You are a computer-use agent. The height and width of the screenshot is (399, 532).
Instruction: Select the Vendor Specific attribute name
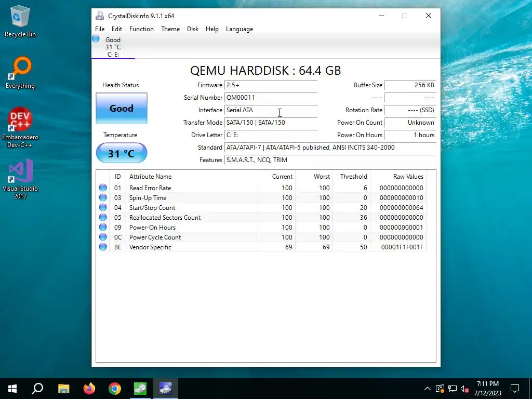tap(150, 247)
